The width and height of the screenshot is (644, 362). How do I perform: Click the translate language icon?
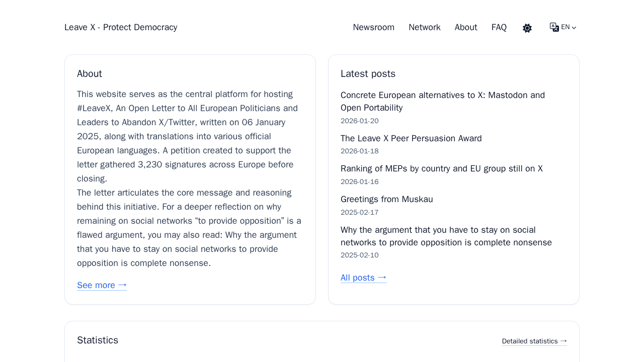click(554, 27)
